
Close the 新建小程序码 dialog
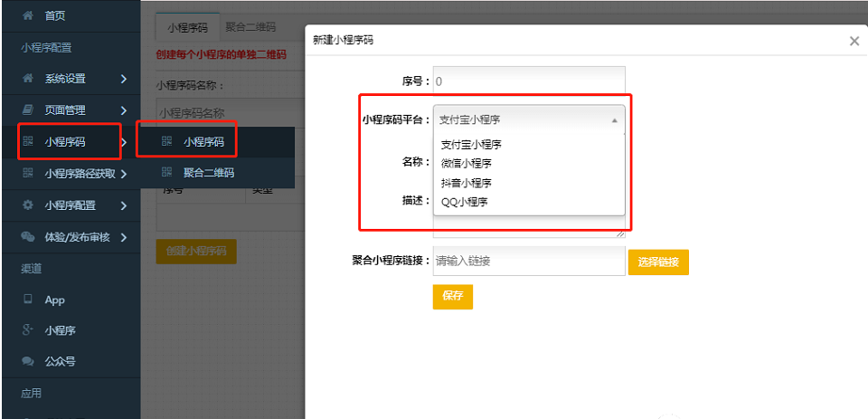tap(854, 41)
